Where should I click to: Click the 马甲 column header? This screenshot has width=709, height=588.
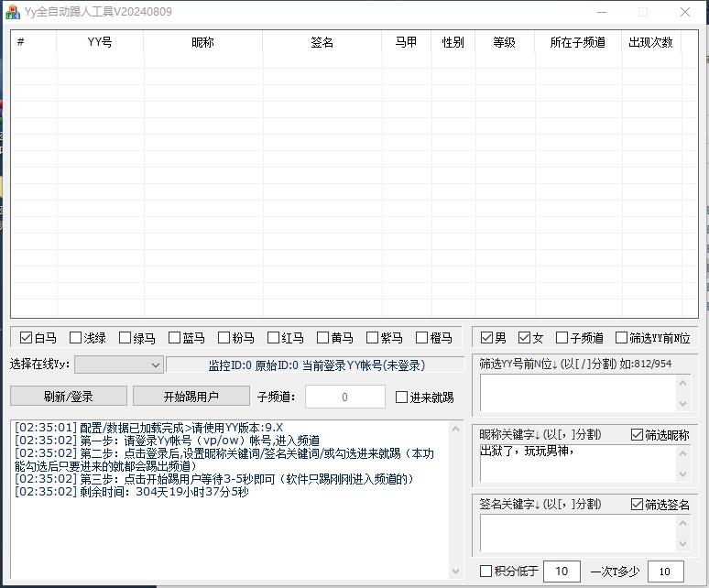point(407,42)
